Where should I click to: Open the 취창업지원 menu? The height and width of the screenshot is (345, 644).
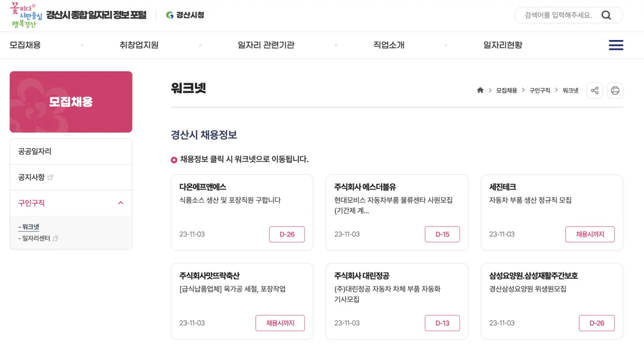(x=138, y=45)
